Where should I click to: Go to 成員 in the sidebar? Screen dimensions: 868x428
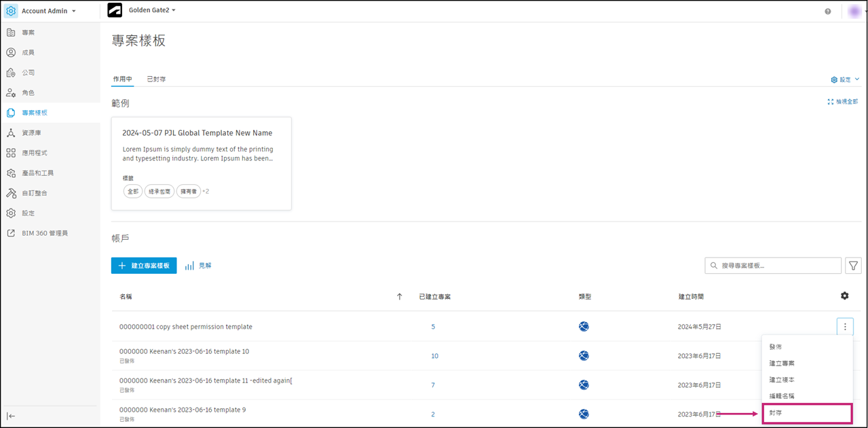[28, 52]
